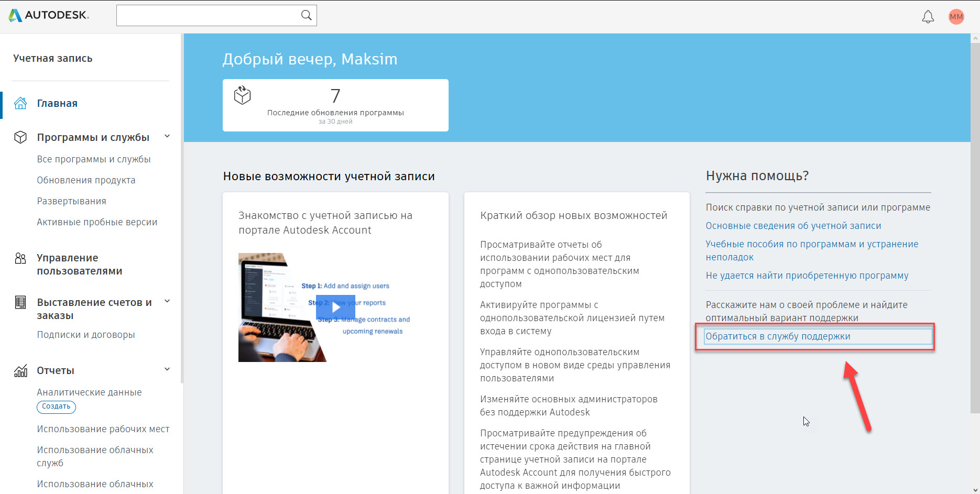This screenshot has width=980, height=494.
Task: Play the Autodesk Account intro video
Action: (335, 308)
